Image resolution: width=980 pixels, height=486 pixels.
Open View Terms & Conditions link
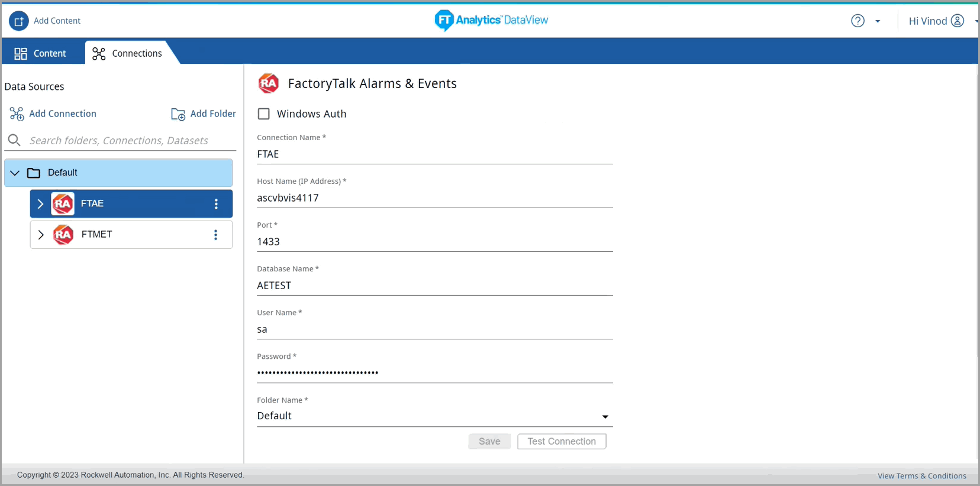[921, 476]
